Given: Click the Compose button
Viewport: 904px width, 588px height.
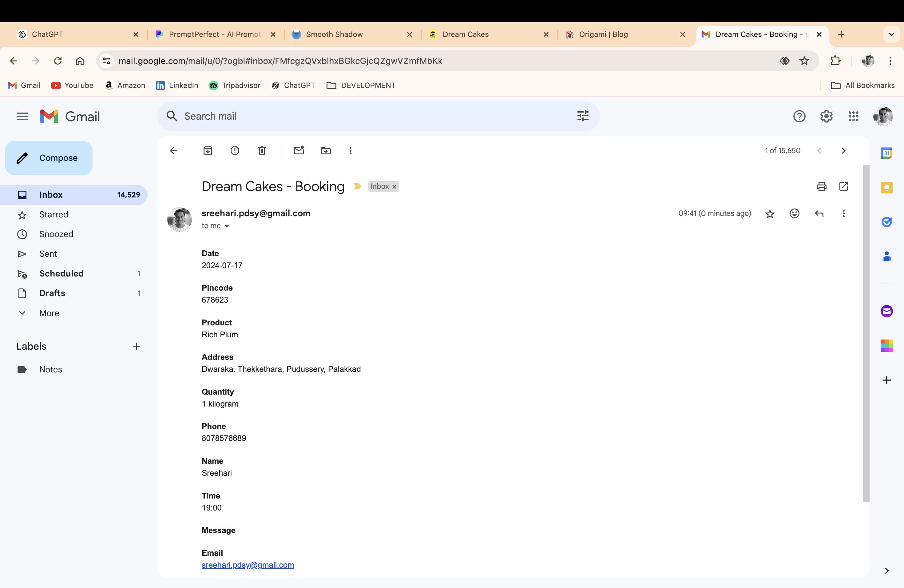Looking at the screenshot, I should pyautogui.click(x=49, y=158).
